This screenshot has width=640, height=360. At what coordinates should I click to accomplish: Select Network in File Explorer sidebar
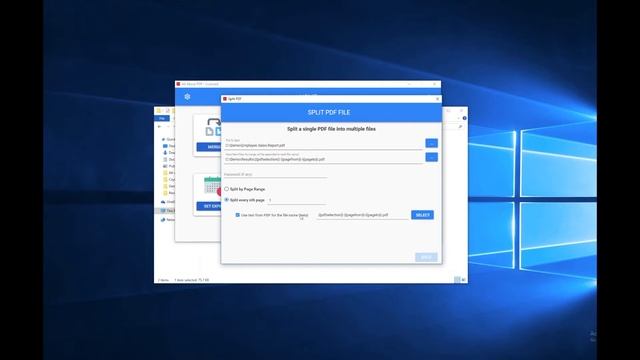(168, 220)
